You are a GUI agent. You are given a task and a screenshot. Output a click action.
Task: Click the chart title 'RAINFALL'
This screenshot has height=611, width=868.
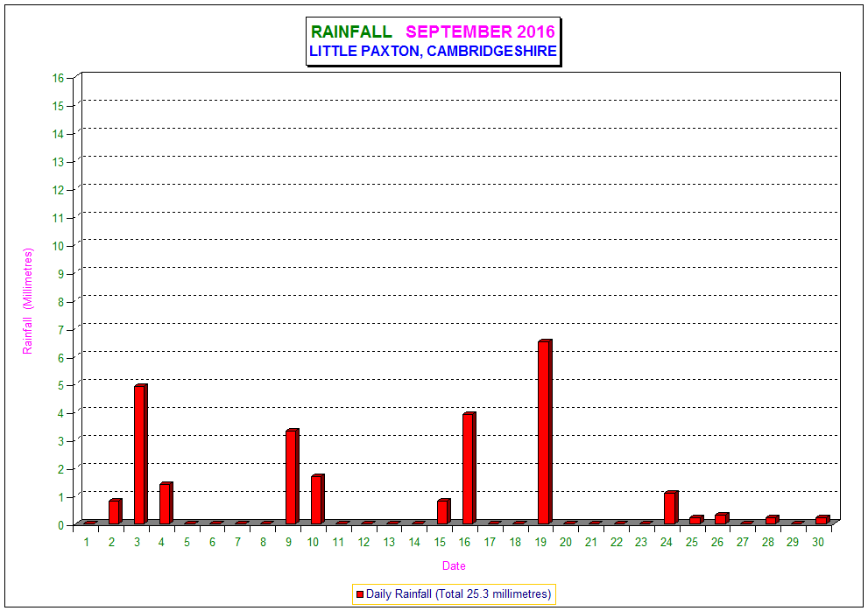pos(351,32)
